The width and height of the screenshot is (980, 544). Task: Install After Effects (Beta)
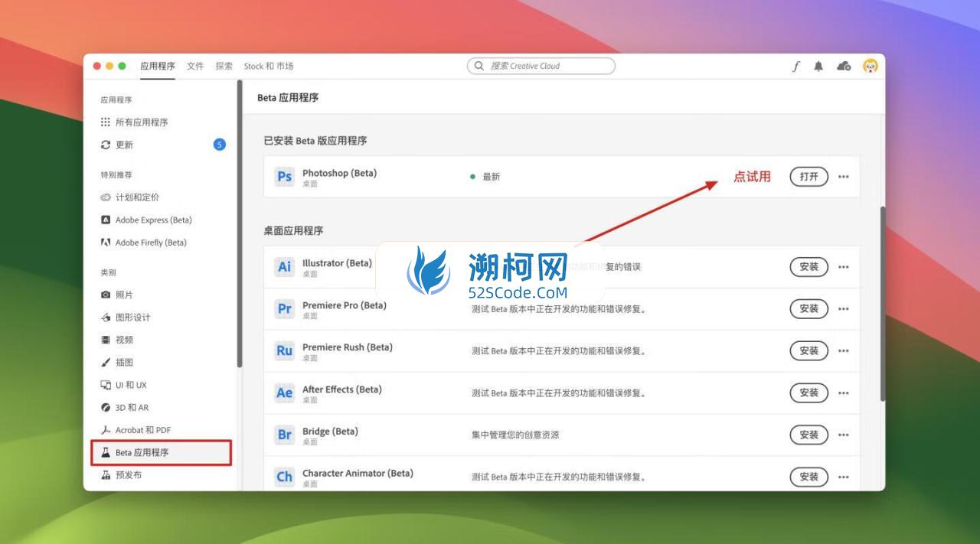tap(809, 393)
